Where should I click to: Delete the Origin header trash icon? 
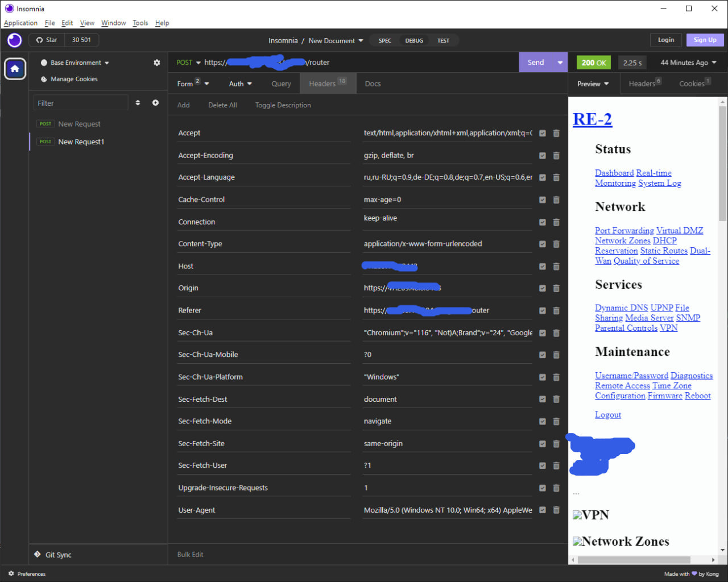(x=556, y=288)
